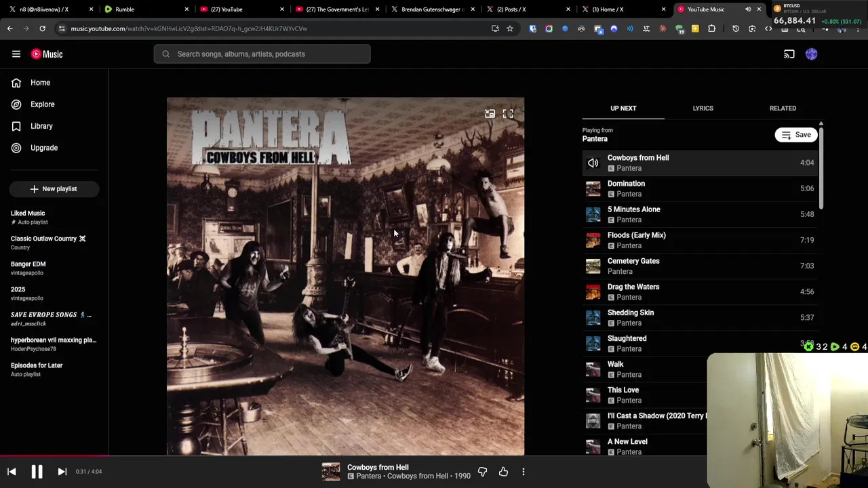Save the Pantera queue
Viewport: 868px width, 488px height.
coord(796,135)
